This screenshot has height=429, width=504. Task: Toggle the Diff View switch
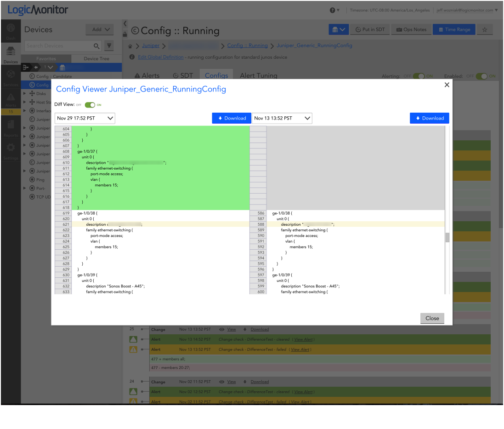(90, 105)
